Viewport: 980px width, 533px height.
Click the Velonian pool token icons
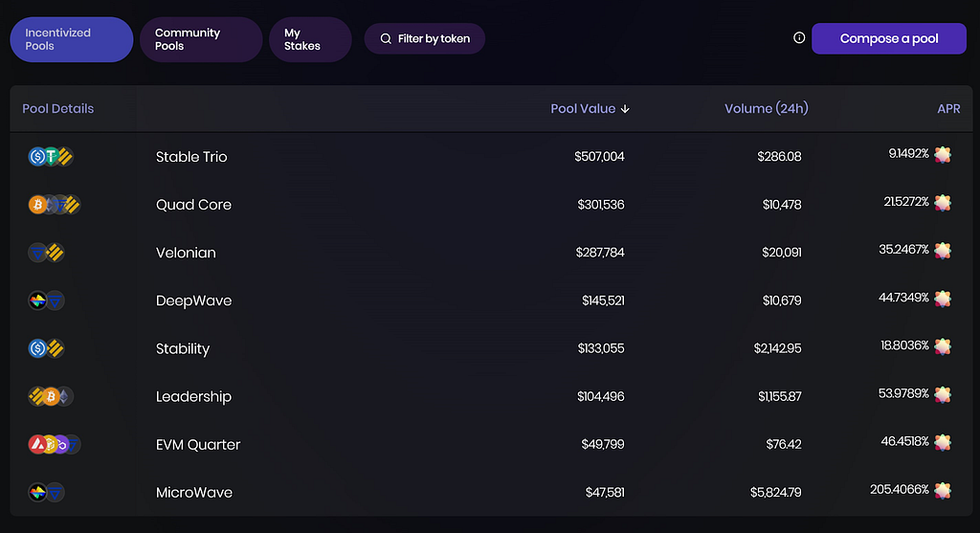click(x=46, y=253)
